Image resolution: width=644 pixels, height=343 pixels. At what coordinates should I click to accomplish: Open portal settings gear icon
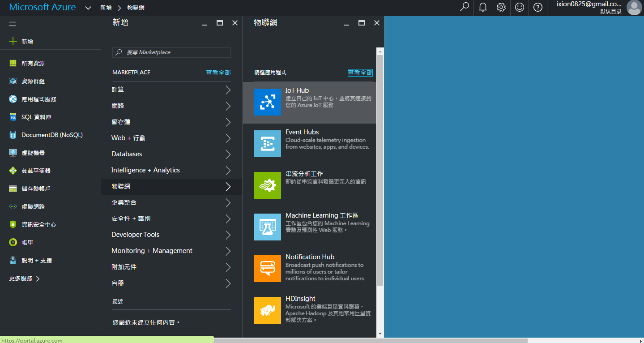pos(501,7)
